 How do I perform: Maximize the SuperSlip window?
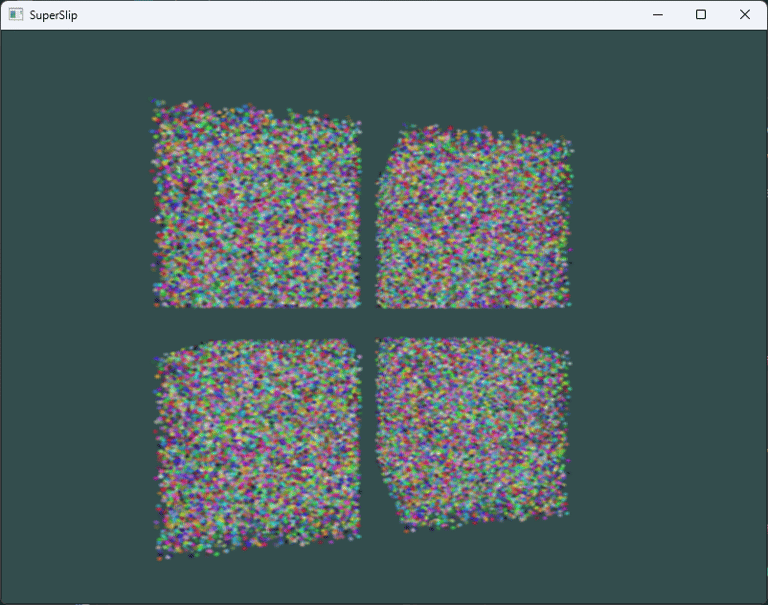click(x=701, y=15)
